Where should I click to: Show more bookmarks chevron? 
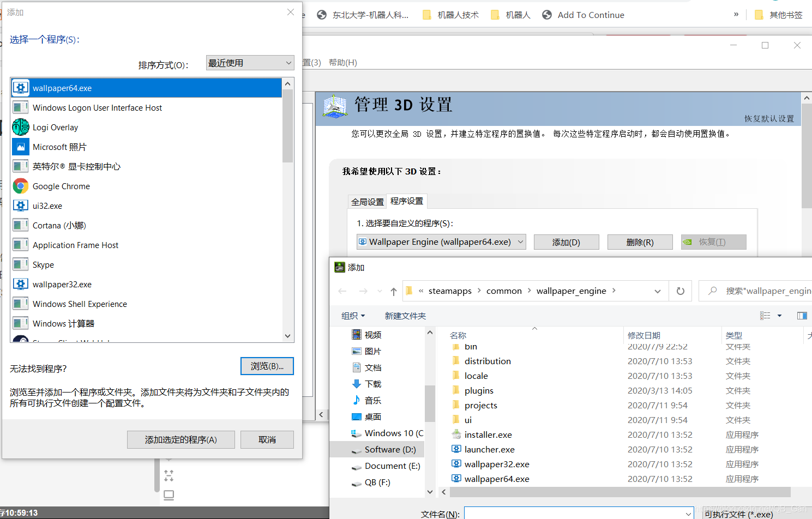tap(736, 14)
